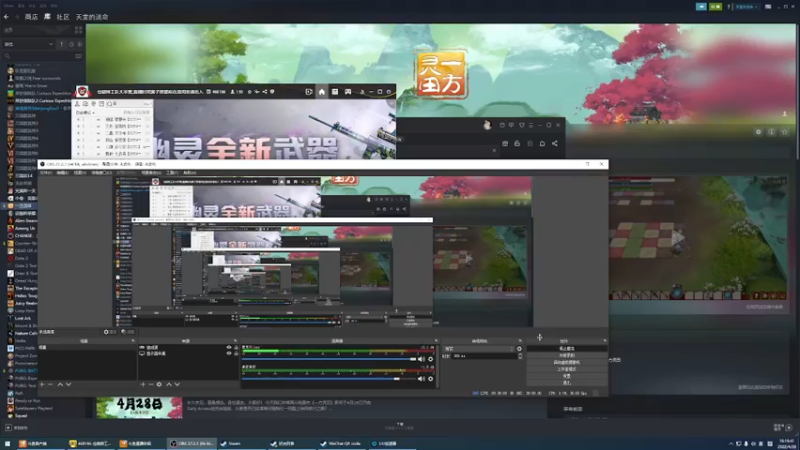Open the OBS scene transition type dropdown
This screenshot has width=800, height=450.
pyautogui.click(x=478, y=349)
